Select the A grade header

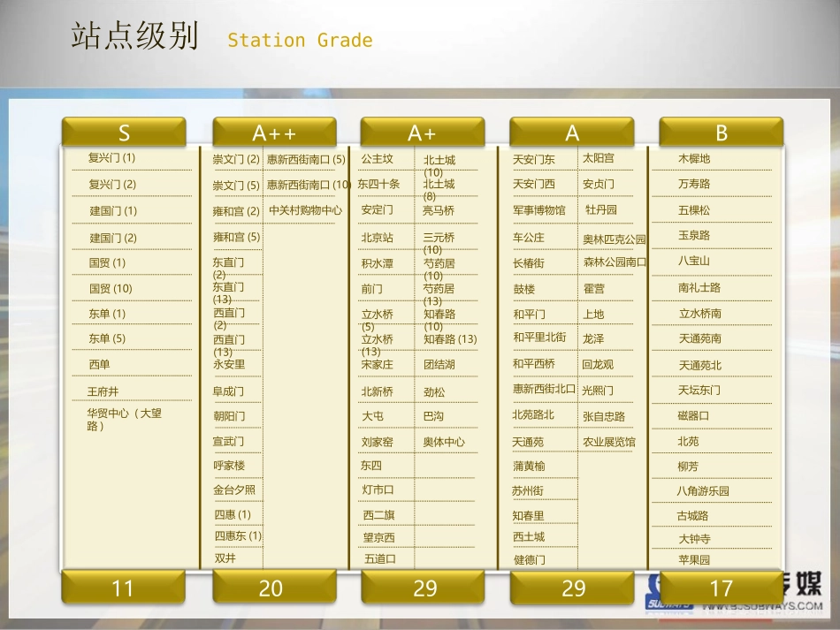571,132
